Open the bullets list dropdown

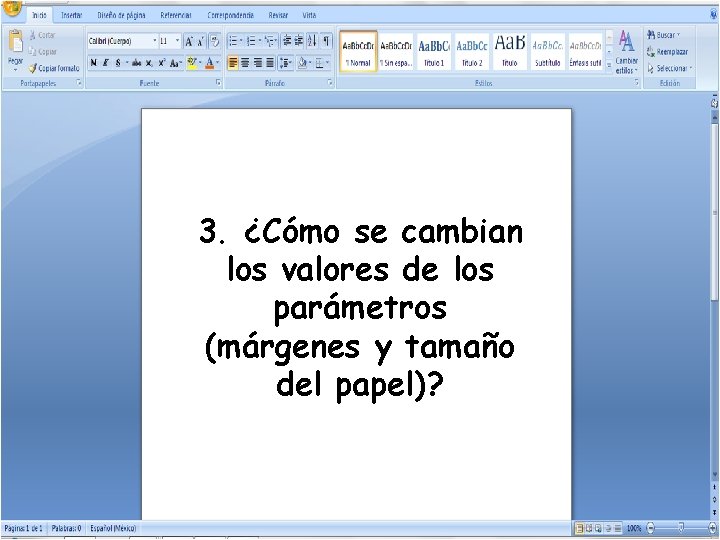[241, 41]
